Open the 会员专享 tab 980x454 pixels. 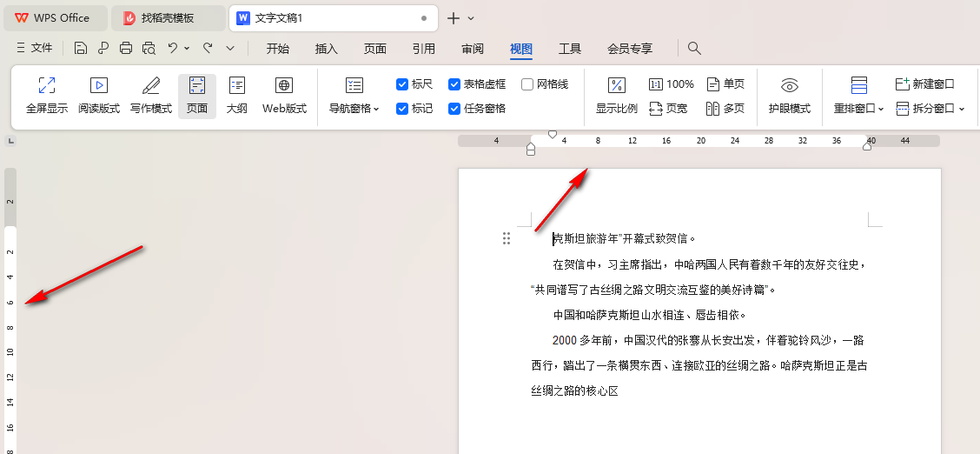pyautogui.click(x=630, y=49)
